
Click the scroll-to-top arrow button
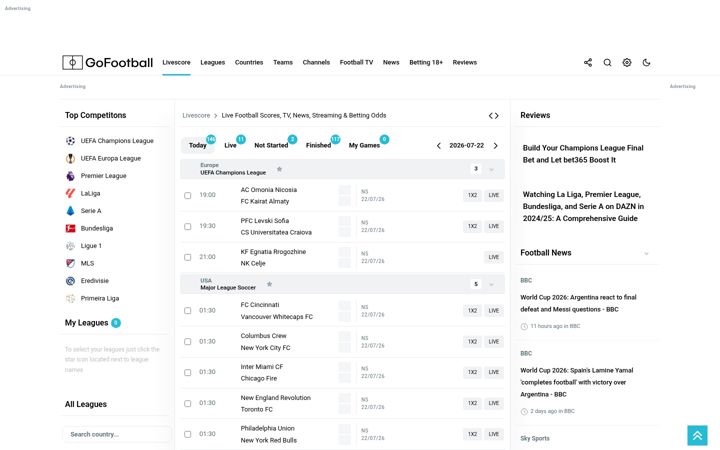point(697,435)
